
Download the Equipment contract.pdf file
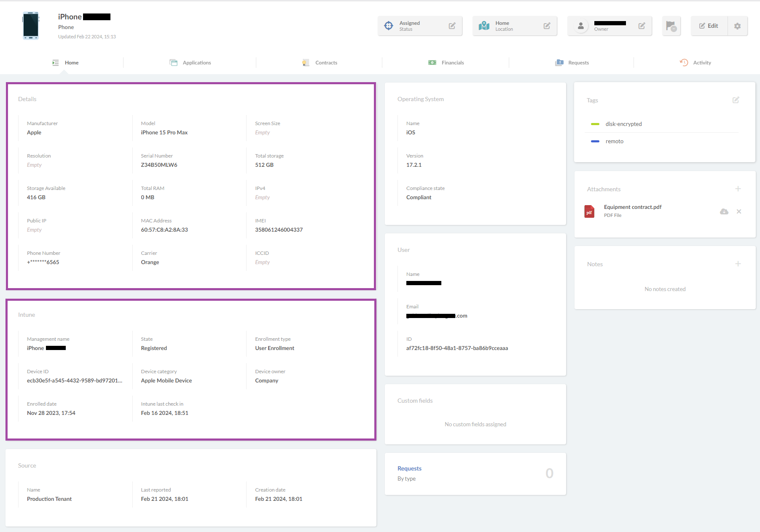[x=724, y=211]
